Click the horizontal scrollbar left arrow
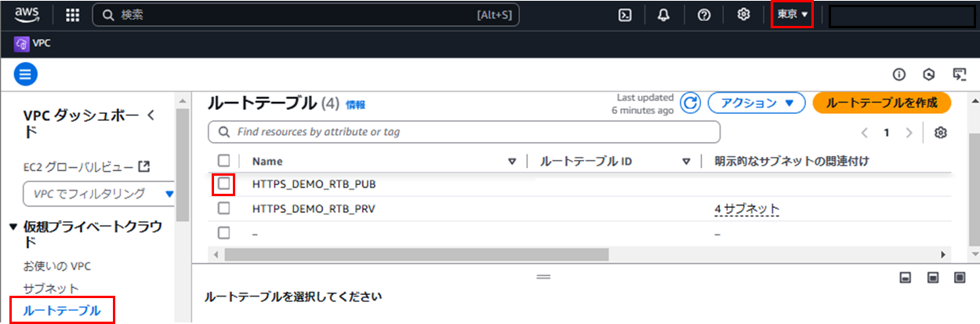Viewport: 980px width, 324px height. click(x=217, y=255)
